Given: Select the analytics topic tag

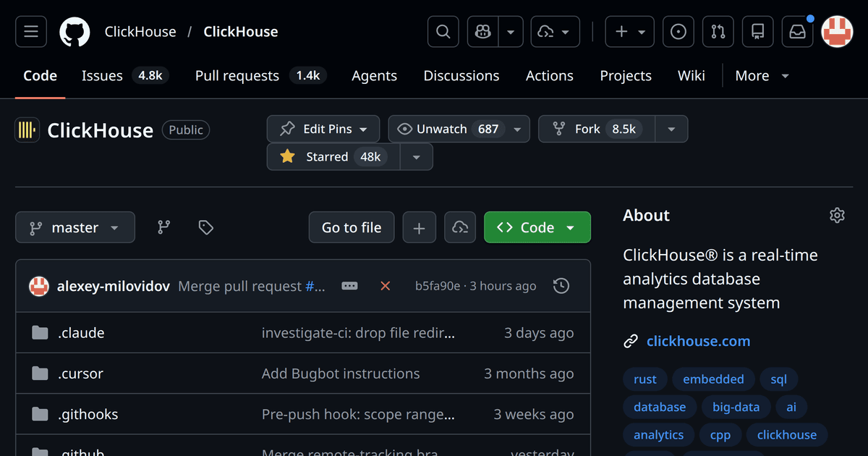Looking at the screenshot, I should click(658, 434).
